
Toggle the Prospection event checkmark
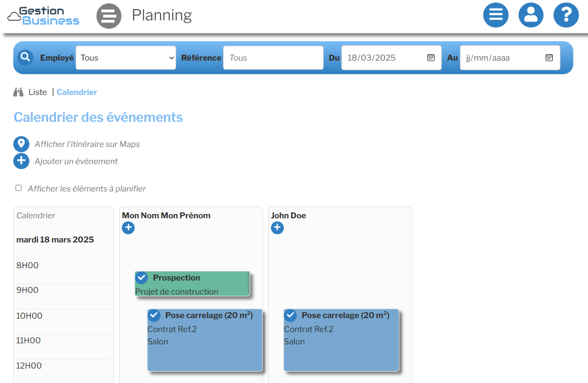(x=142, y=278)
